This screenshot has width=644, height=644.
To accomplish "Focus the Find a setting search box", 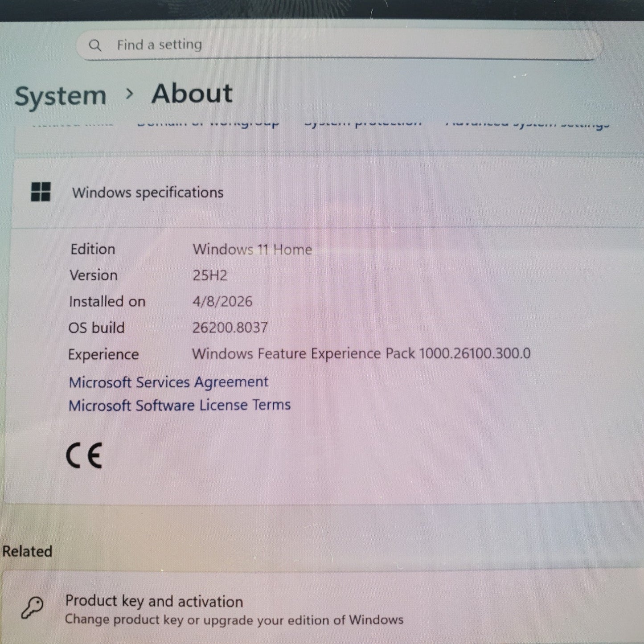I will [x=339, y=45].
